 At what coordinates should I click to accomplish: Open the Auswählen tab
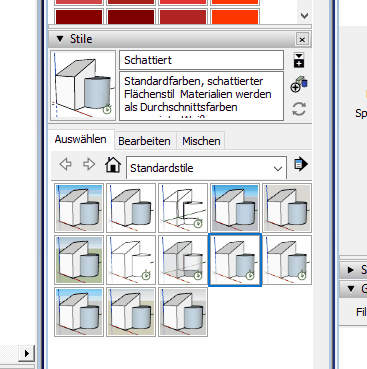tap(81, 139)
